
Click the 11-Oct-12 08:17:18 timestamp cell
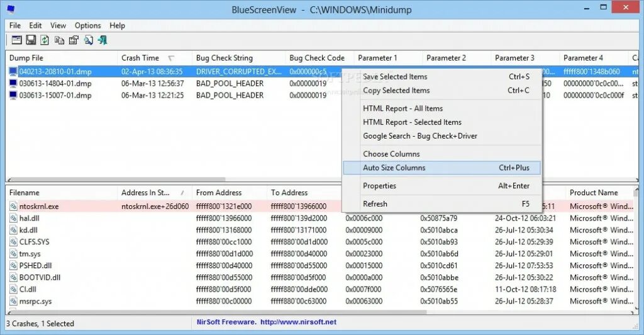525,290
